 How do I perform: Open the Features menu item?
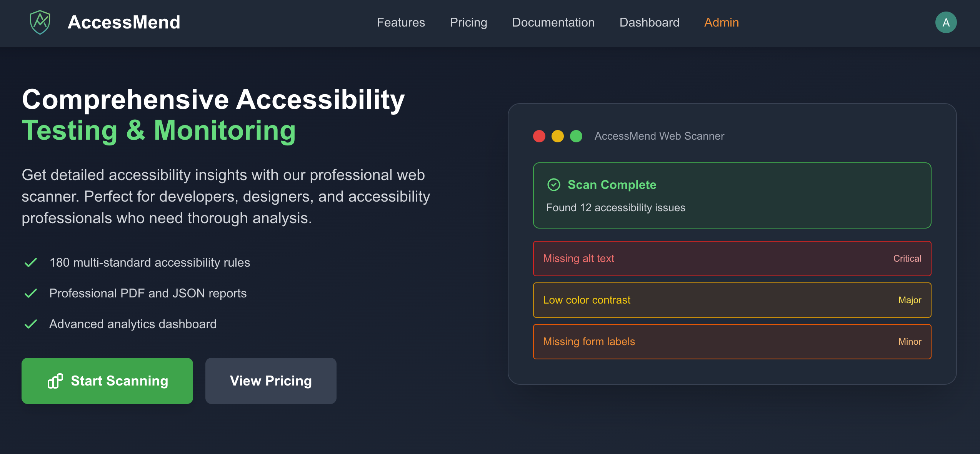click(401, 22)
